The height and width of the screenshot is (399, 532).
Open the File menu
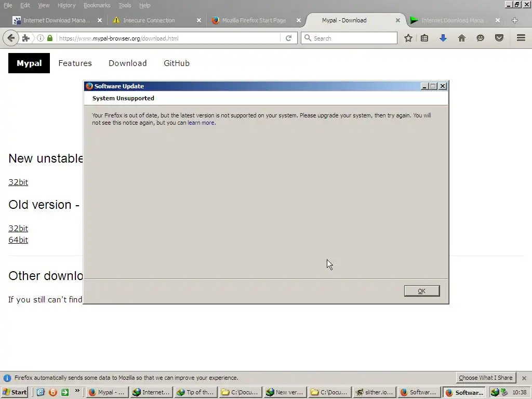[x=7, y=5]
